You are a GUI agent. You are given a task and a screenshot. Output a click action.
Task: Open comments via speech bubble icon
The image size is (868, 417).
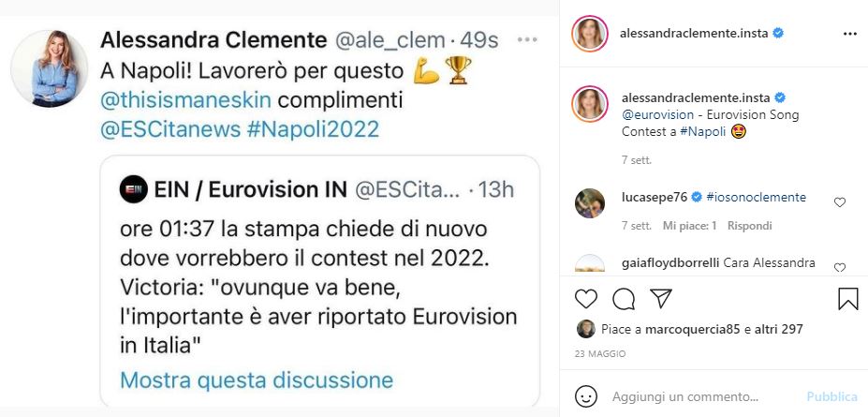click(x=624, y=299)
